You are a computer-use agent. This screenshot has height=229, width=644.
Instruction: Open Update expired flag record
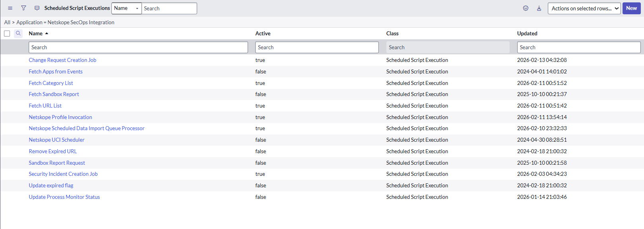click(51, 185)
